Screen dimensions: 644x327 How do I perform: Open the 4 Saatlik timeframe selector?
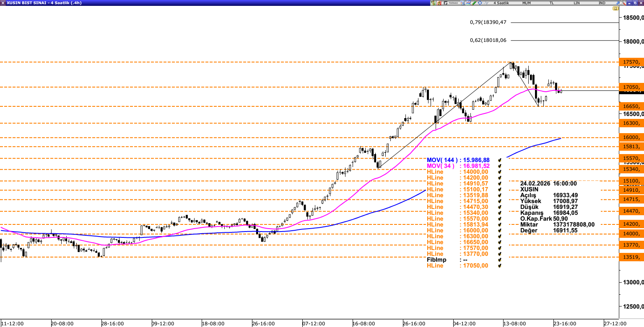pyautogui.click(x=501, y=3)
